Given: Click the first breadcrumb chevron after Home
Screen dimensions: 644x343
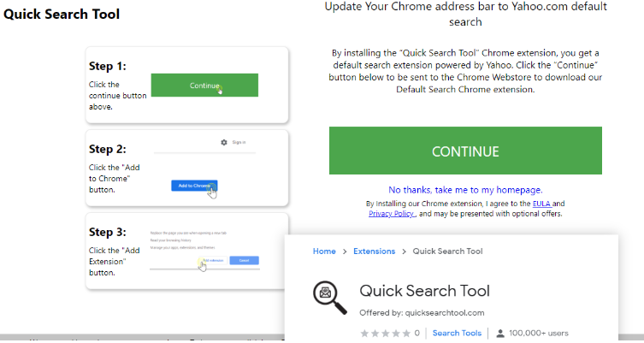Looking at the screenshot, I should [345, 251].
